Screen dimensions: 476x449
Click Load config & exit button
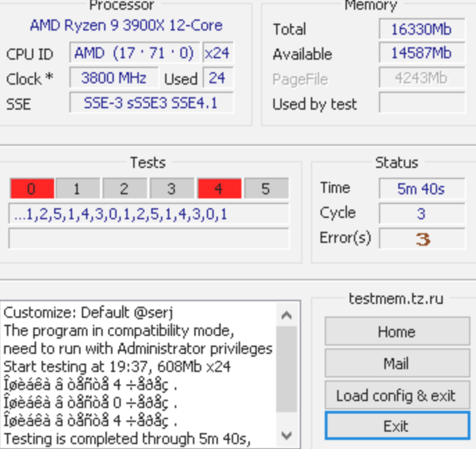coord(397,396)
